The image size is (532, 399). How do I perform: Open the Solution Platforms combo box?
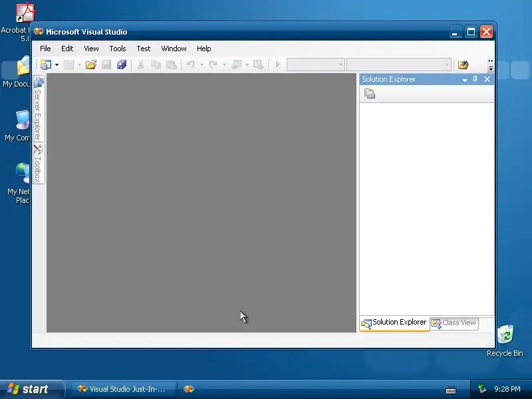(x=398, y=65)
